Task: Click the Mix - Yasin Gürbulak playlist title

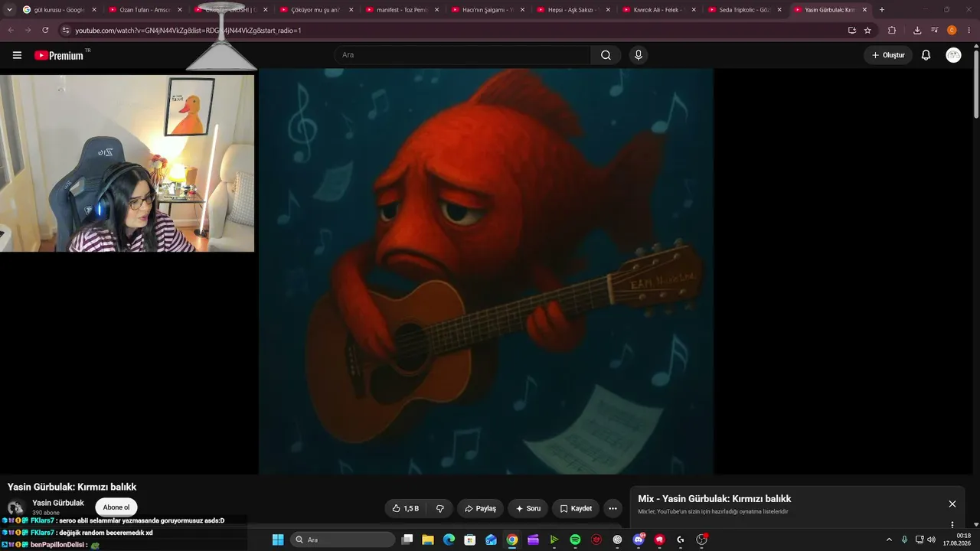Action: [714, 499]
